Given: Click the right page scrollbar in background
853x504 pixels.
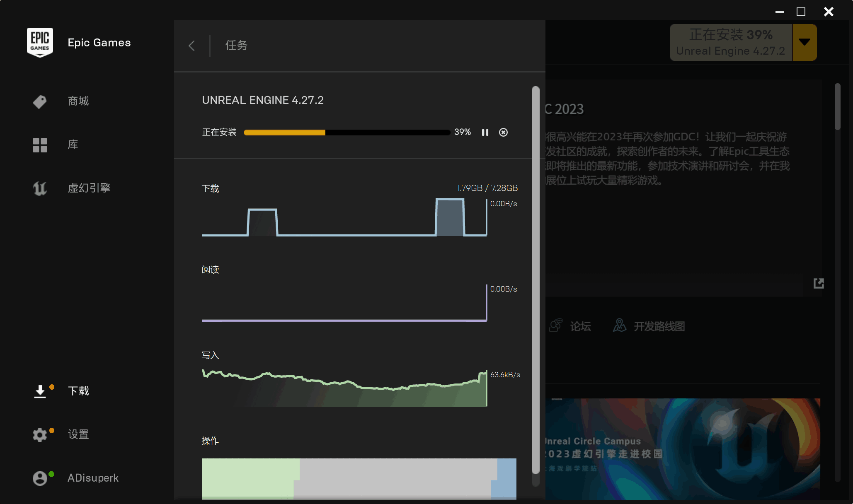Looking at the screenshot, I should click(x=837, y=107).
